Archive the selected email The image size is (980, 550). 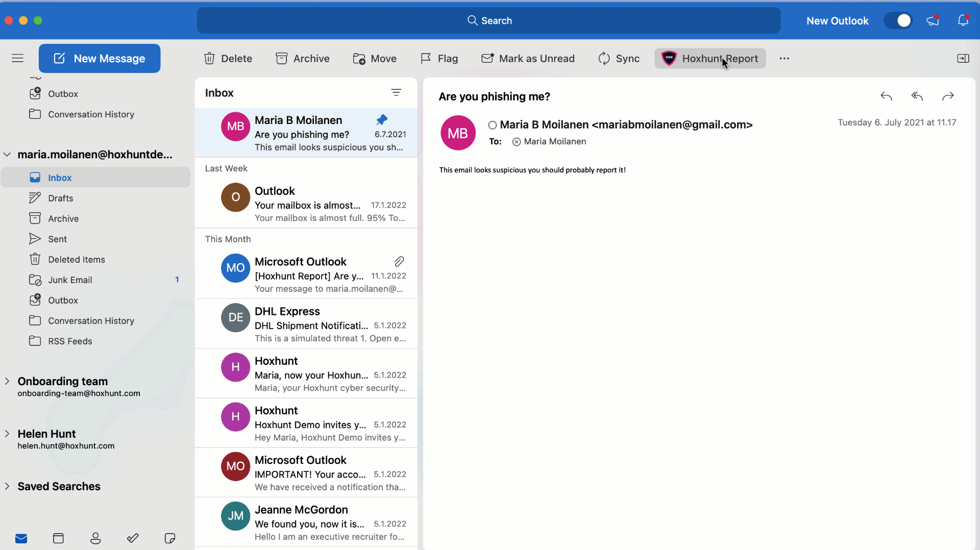pyautogui.click(x=303, y=58)
